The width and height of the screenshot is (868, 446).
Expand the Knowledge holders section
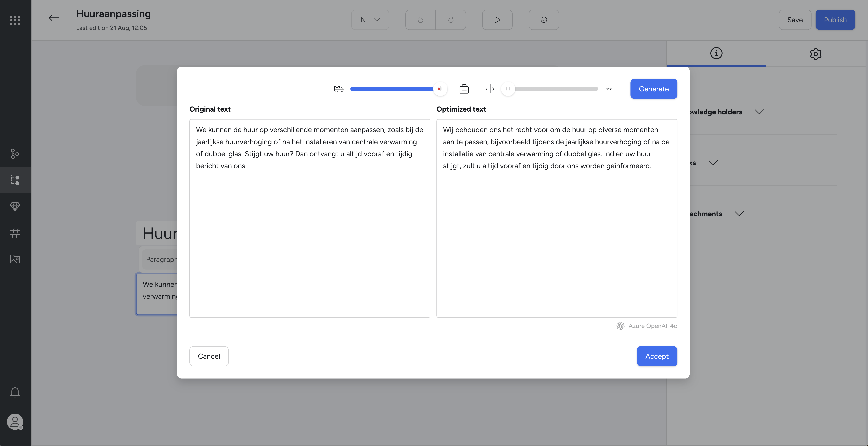(759, 112)
